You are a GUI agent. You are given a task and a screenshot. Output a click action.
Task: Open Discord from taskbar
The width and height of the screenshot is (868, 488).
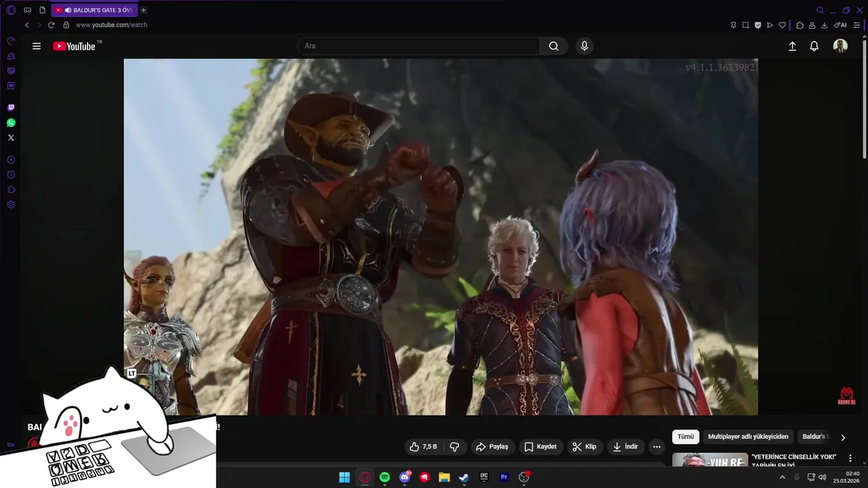tap(405, 477)
